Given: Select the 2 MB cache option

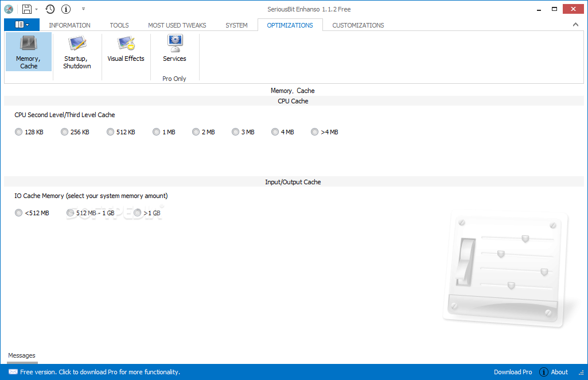Looking at the screenshot, I should click(204, 132).
